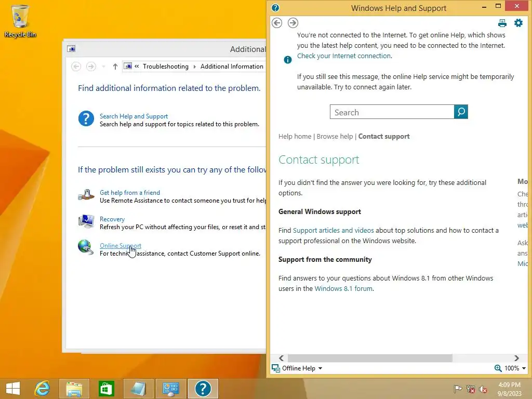Open the Help home tab
532x399 pixels.
tap(295, 137)
